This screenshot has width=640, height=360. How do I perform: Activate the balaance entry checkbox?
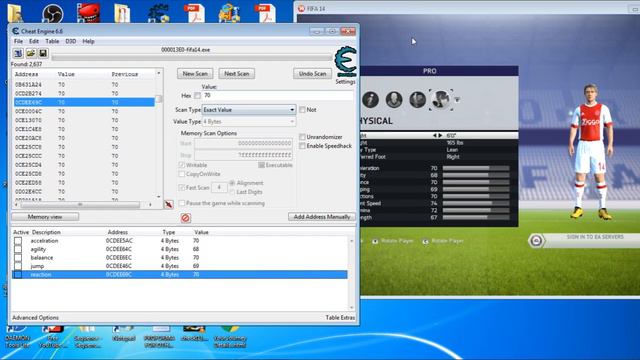click(x=18, y=258)
